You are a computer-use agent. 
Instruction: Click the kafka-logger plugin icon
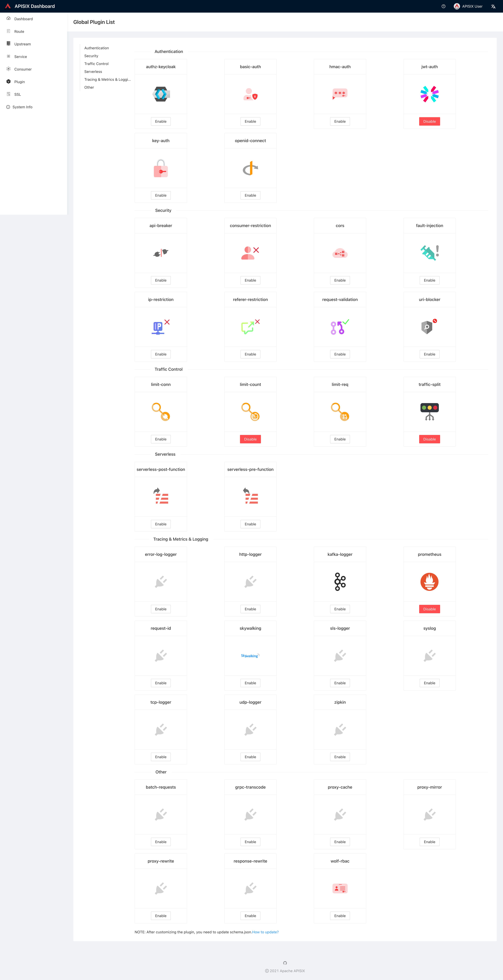pyautogui.click(x=340, y=581)
